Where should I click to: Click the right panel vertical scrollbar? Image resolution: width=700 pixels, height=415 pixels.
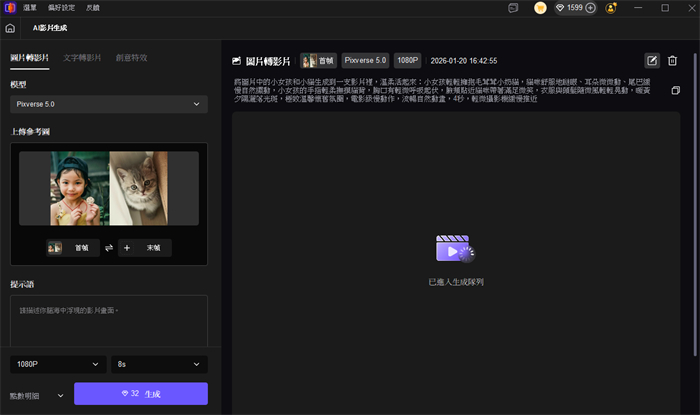pos(695,204)
